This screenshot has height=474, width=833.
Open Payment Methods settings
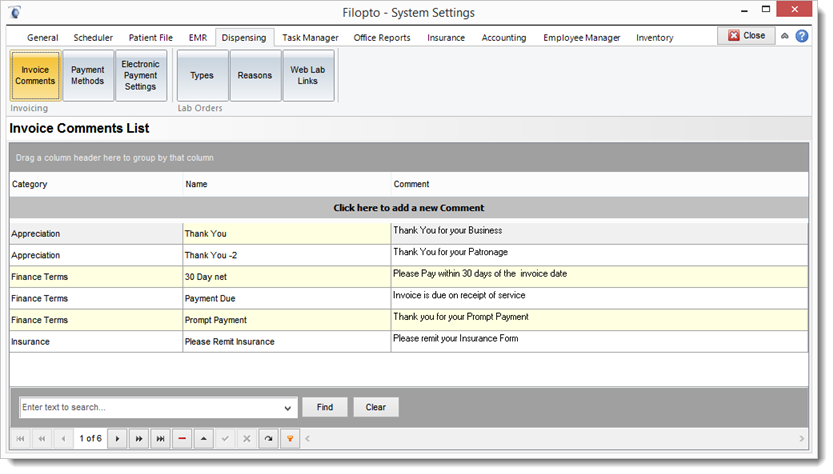click(88, 75)
